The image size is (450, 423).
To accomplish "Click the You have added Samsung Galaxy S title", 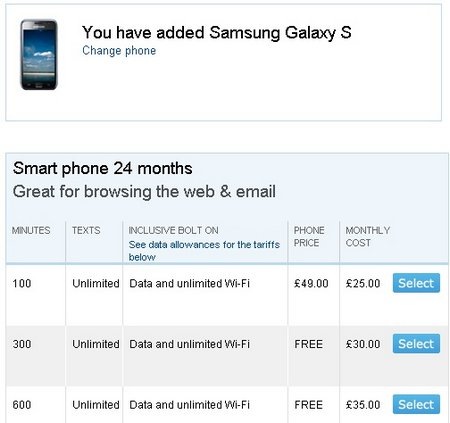I will coord(217,32).
